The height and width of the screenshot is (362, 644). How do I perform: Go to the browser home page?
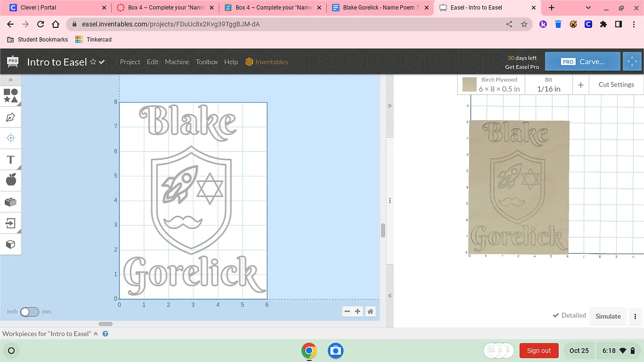[55, 24]
